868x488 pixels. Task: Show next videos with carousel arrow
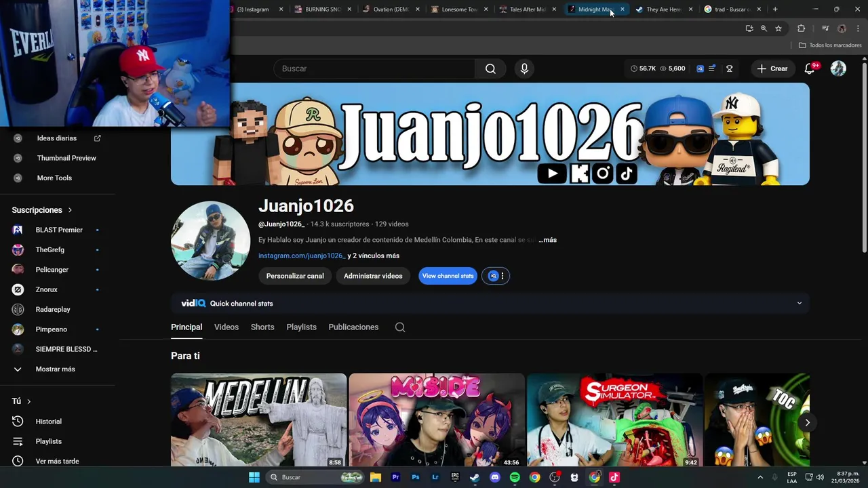pyautogui.click(x=807, y=422)
